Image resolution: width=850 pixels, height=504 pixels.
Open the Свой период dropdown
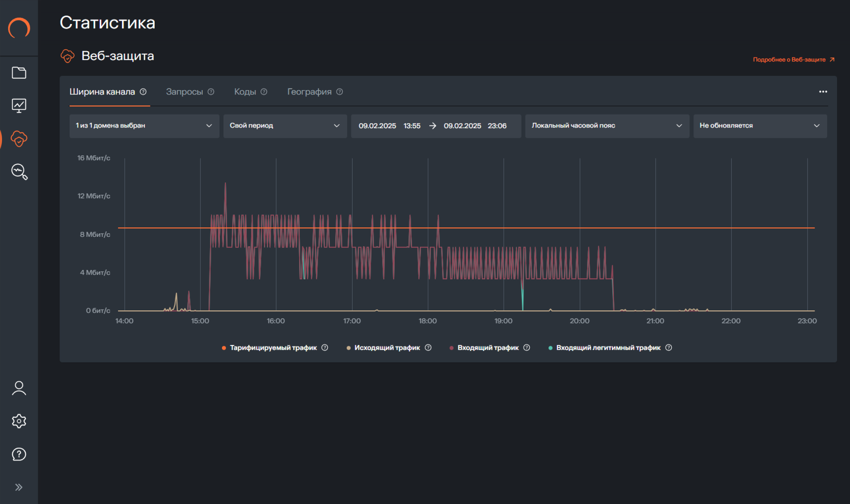click(x=285, y=126)
